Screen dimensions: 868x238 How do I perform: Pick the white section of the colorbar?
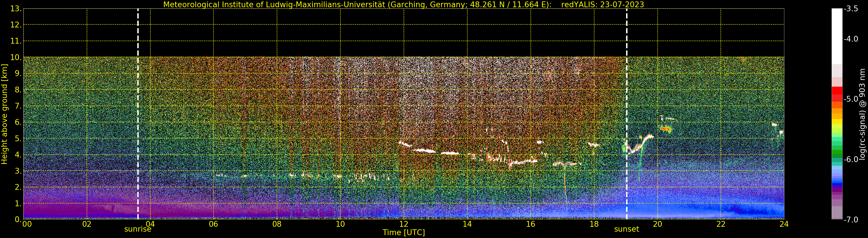click(837, 36)
